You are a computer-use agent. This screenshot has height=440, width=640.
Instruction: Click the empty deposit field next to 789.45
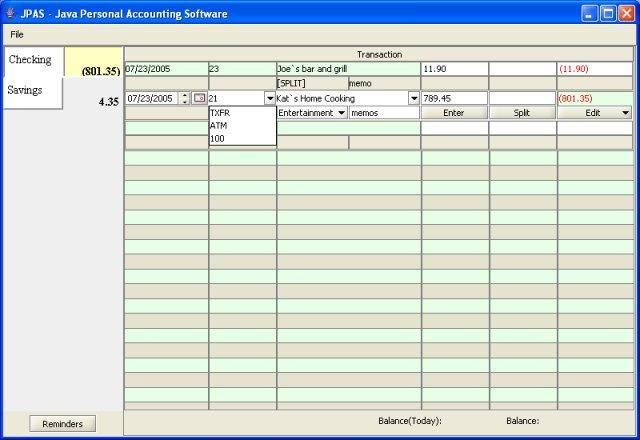pyautogui.click(x=522, y=98)
